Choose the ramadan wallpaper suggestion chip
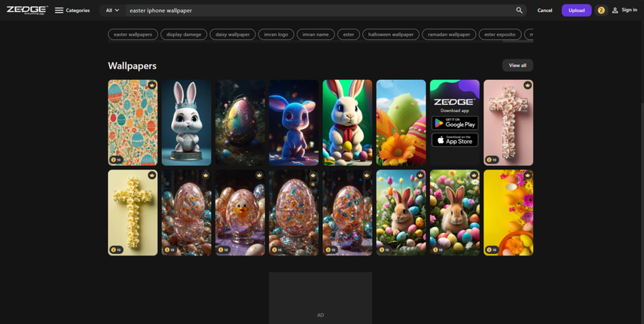 coord(449,35)
